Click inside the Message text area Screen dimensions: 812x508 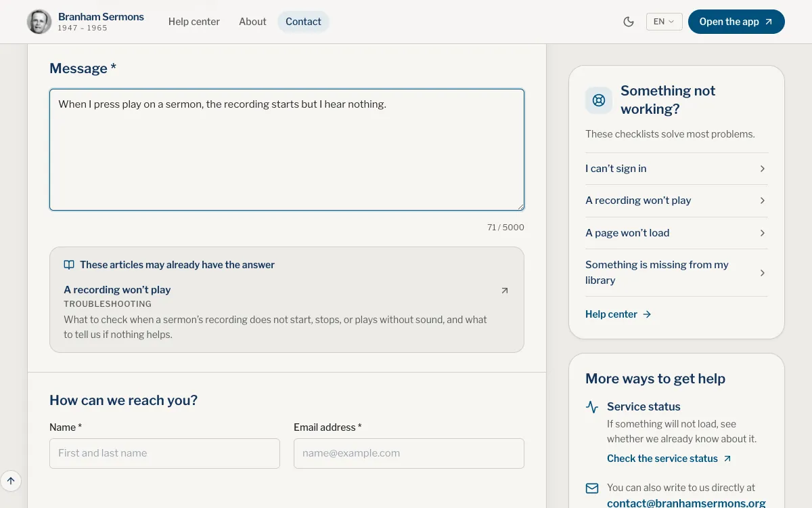(x=287, y=150)
